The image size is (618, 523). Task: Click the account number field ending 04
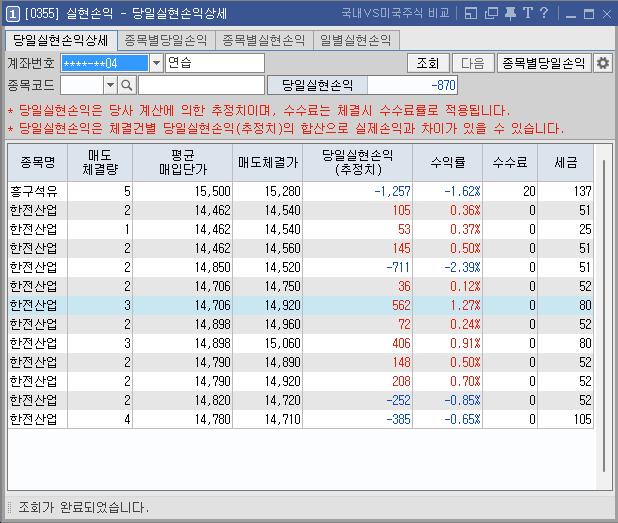tap(104, 63)
